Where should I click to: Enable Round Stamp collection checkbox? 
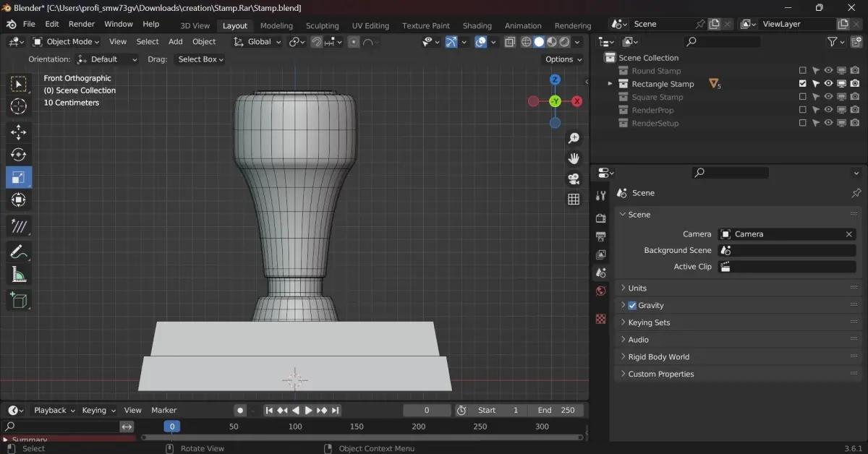point(802,71)
